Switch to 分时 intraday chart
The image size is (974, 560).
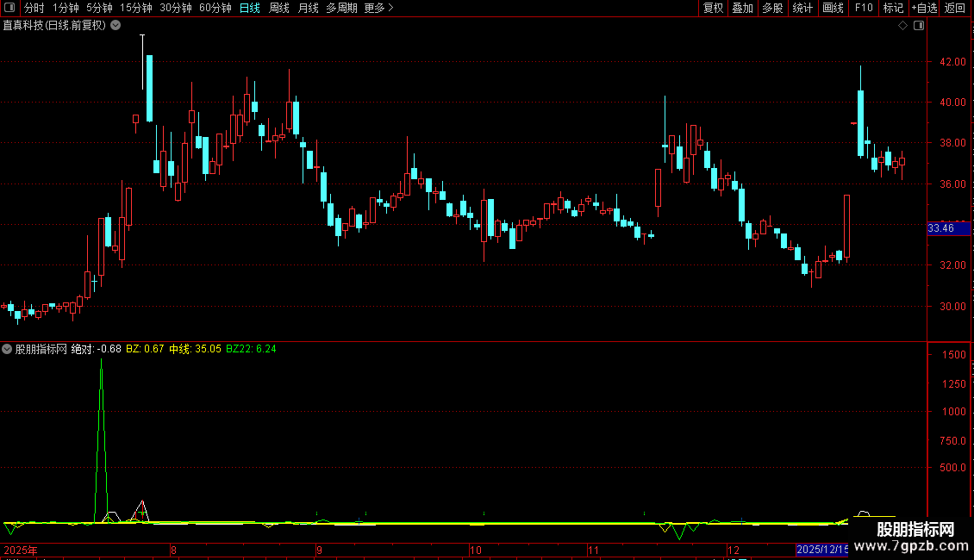click(34, 8)
